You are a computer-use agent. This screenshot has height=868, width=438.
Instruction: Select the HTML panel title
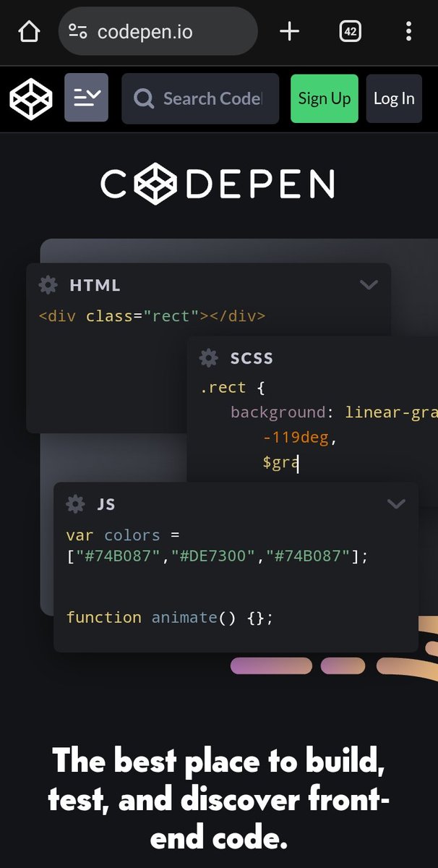tap(95, 286)
